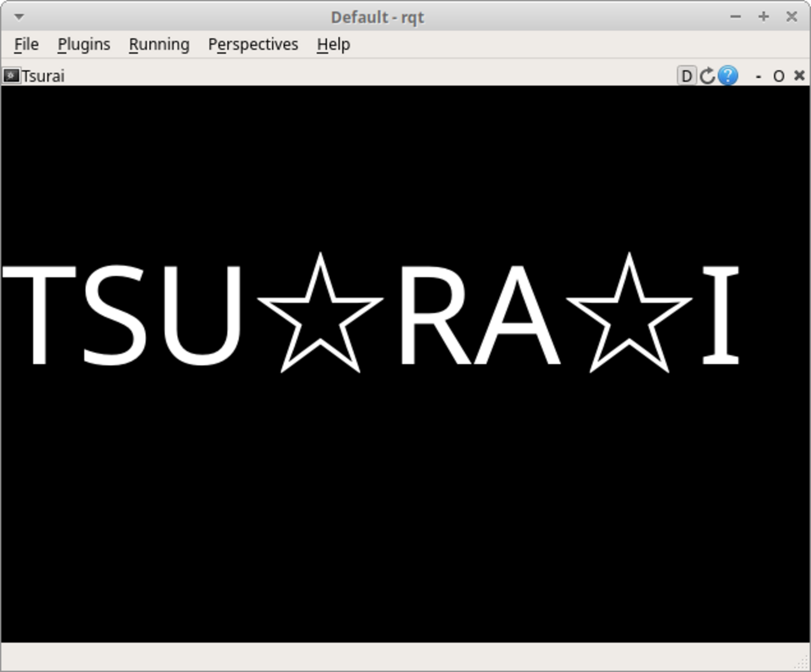Viewport: 811px width, 672px height.
Task: Toggle the D dockable button
Action: pyautogui.click(x=686, y=76)
